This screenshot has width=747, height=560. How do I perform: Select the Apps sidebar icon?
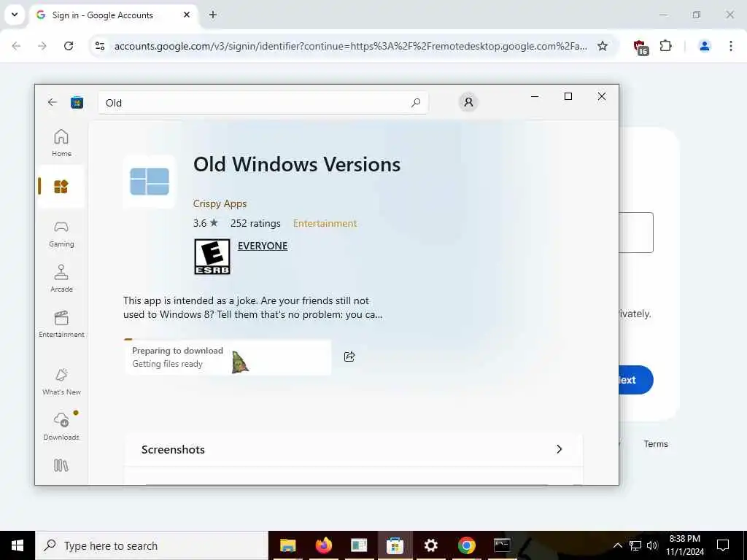pos(61,187)
